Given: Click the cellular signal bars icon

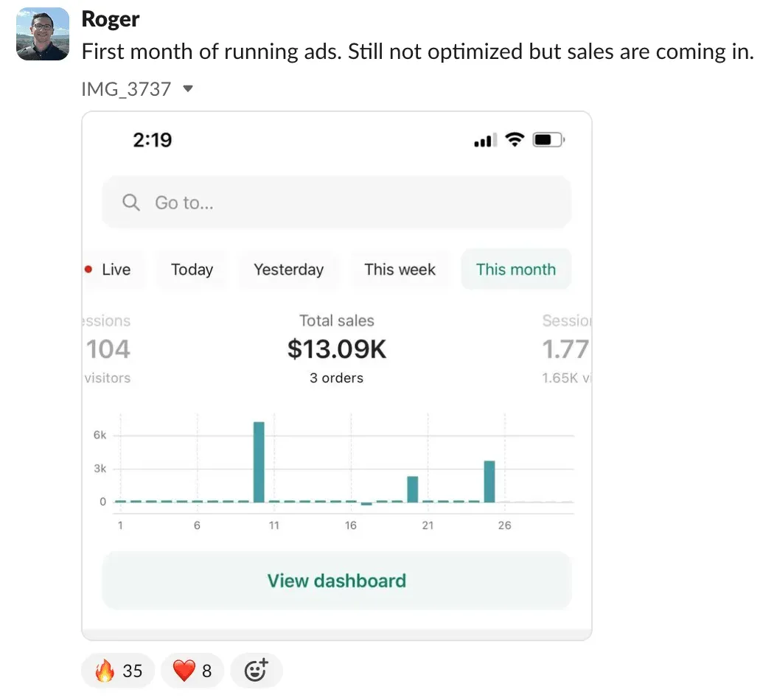Looking at the screenshot, I should (x=486, y=140).
